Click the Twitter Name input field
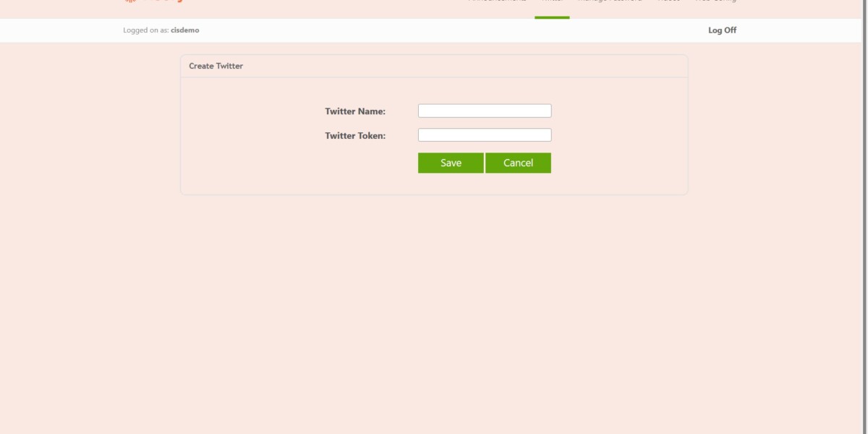Image resolution: width=868 pixels, height=434 pixels. point(485,111)
